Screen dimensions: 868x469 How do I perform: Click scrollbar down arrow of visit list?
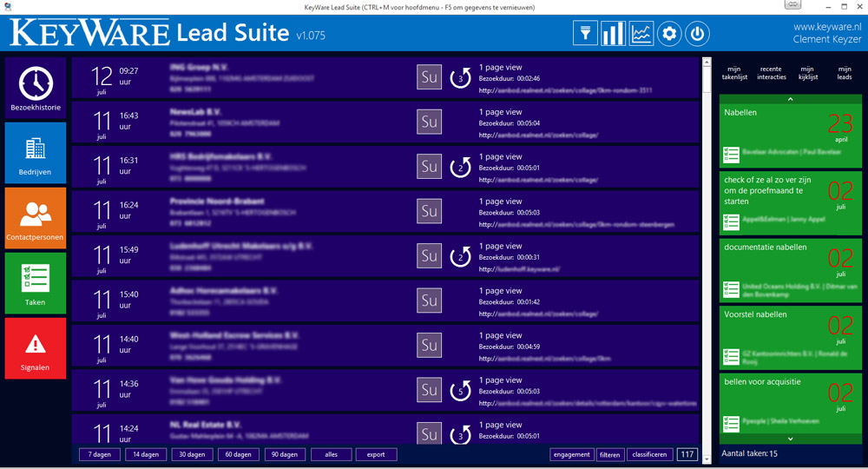tap(707, 459)
